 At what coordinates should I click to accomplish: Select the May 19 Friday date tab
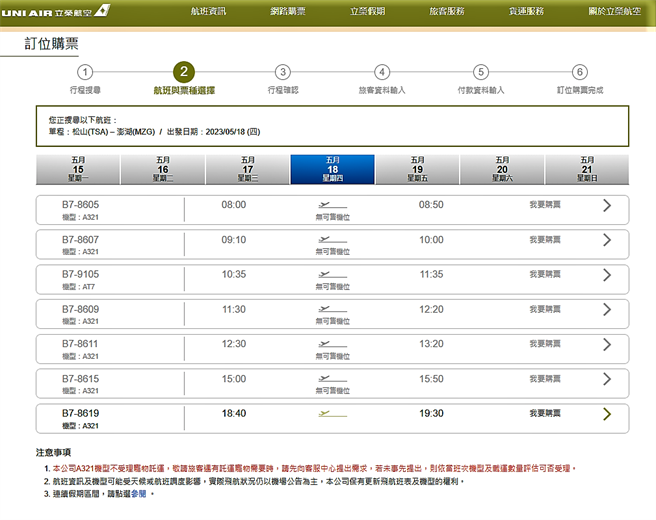coord(418,169)
